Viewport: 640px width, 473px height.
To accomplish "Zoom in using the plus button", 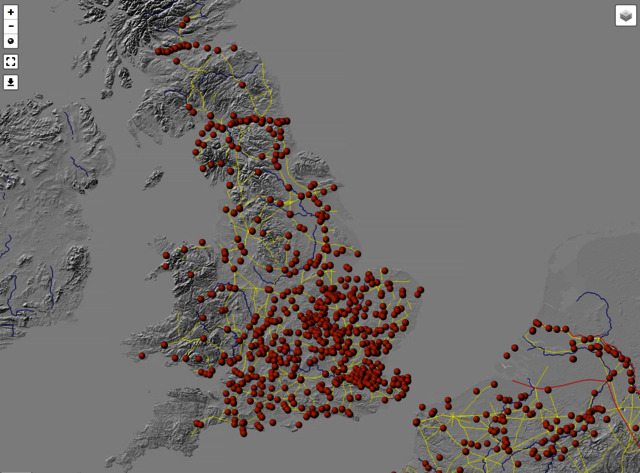I will click(11, 12).
